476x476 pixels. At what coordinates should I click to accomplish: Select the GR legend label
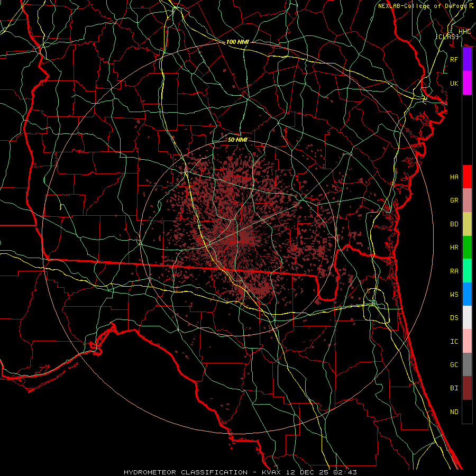coord(454,200)
